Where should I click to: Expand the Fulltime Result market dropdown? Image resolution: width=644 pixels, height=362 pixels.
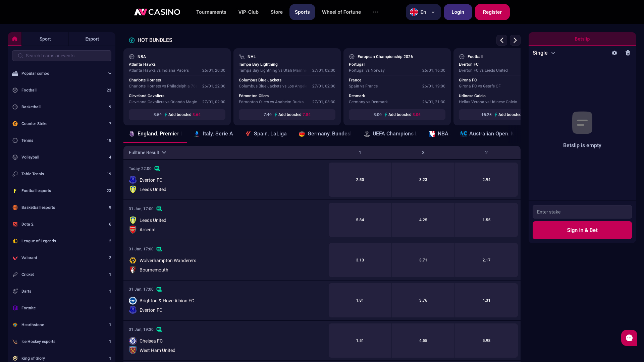coord(148,153)
